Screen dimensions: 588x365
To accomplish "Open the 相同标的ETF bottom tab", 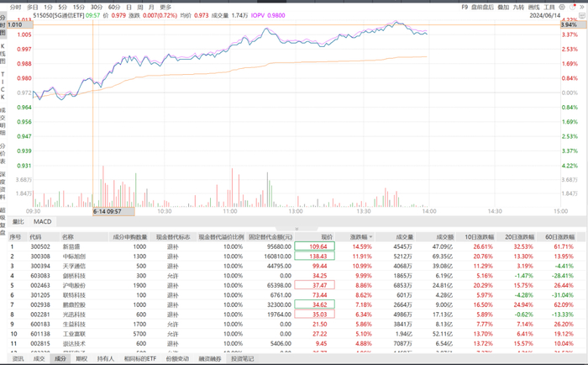I will [x=140, y=358].
